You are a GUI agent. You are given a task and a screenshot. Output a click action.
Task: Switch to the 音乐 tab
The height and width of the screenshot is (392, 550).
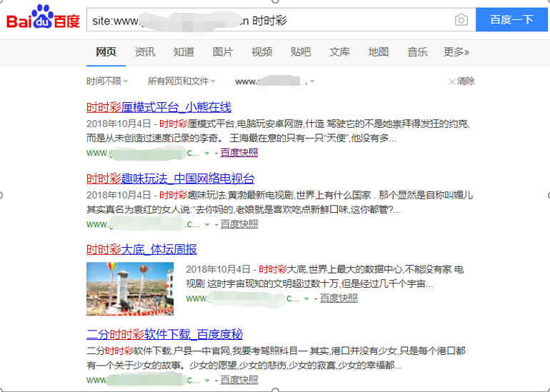click(x=417, y=52)
